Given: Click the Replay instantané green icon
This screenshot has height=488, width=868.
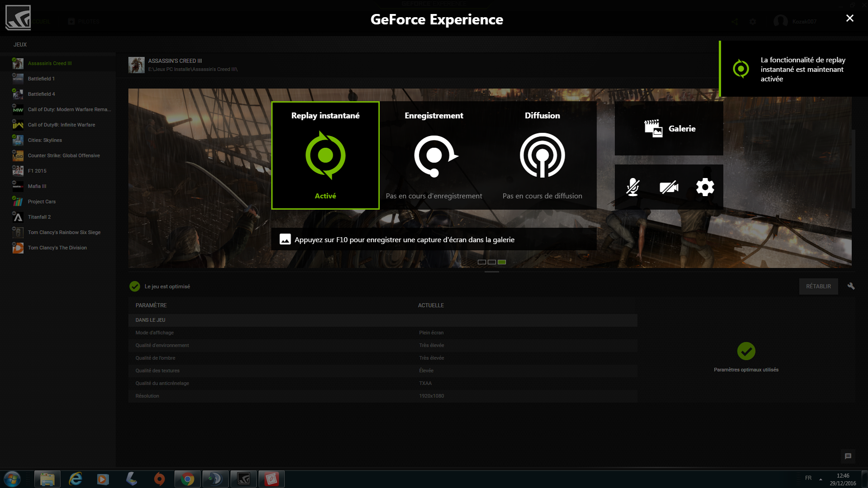Looking at the screenshot, I should coord(325,155).
